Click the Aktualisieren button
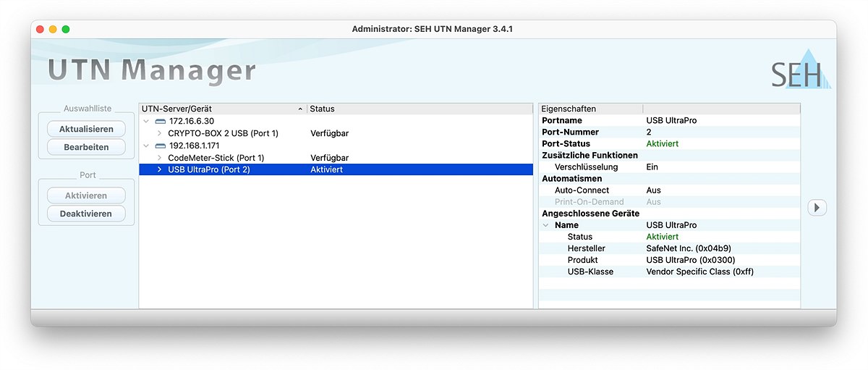This screenshot has height=370, width=868. click(86, 129)
